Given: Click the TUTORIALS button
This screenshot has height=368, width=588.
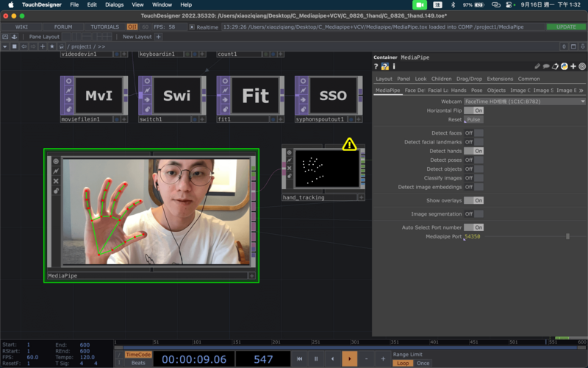Looking at the screenshot, I should pos(104,26).
